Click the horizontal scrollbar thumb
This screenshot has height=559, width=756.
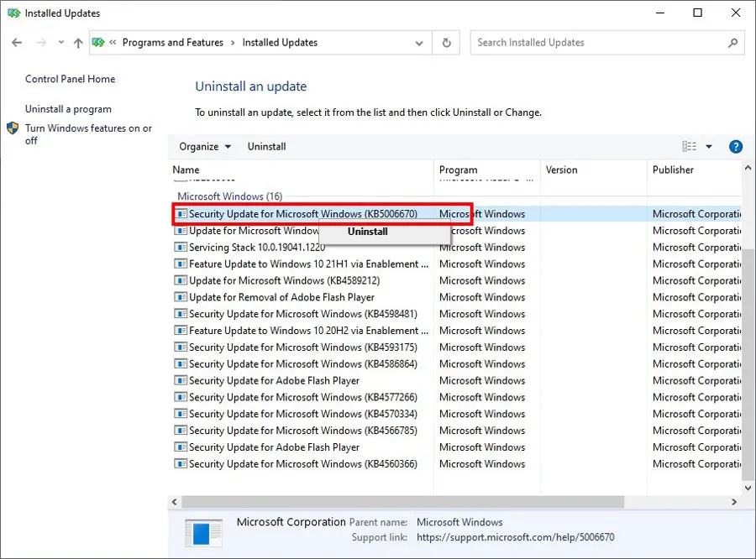[402, 502]
